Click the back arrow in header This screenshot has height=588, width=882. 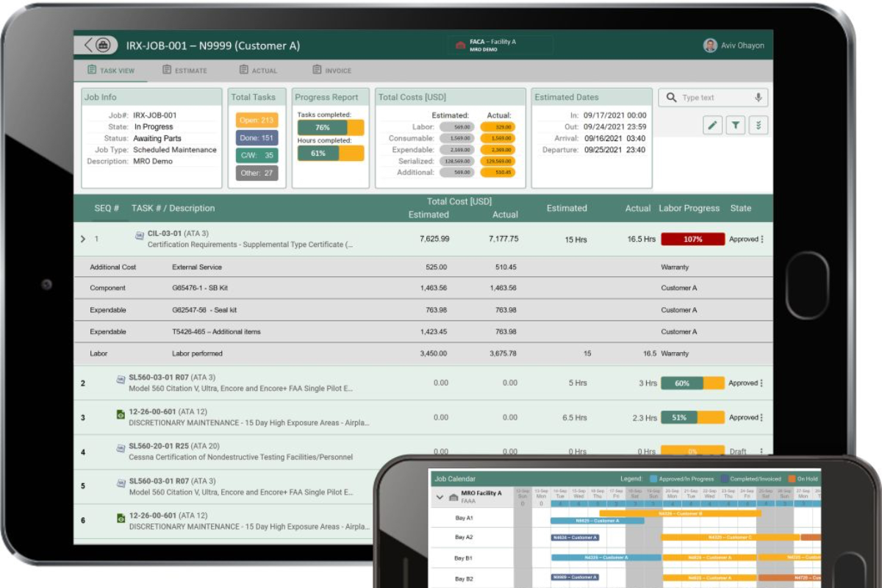(x=88, y=45)
